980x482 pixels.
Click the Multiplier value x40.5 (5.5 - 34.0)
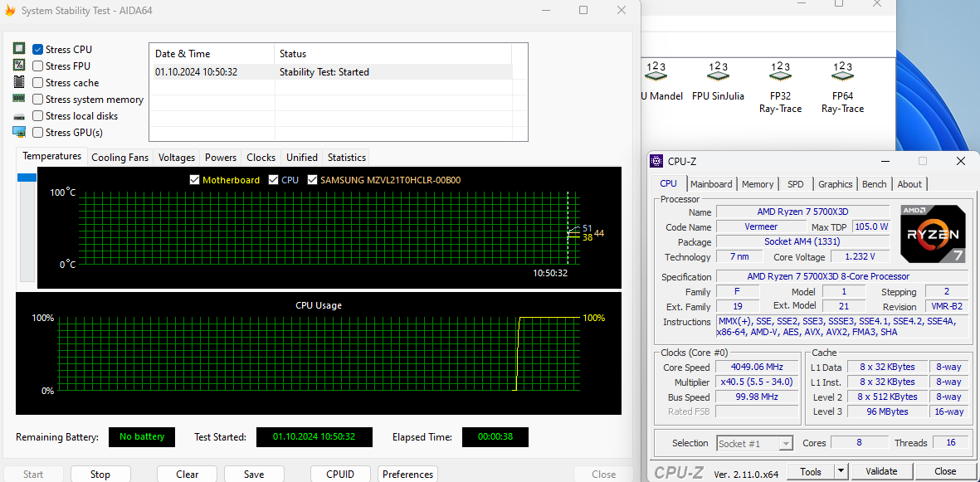coord(757,382)
